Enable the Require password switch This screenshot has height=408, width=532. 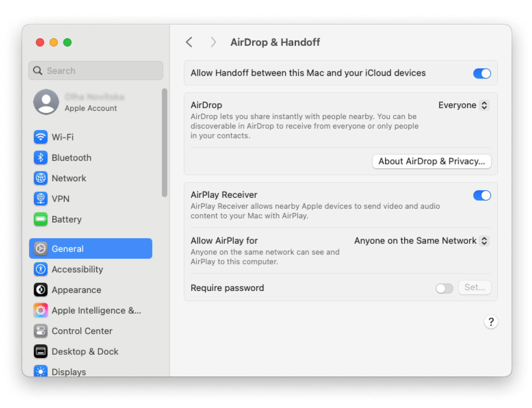tap(444, 288)
